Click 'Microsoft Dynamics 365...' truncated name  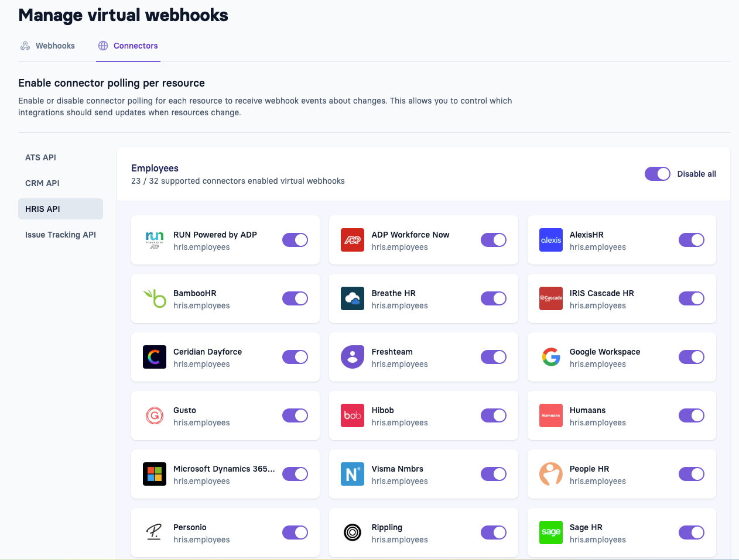[224, 469]
